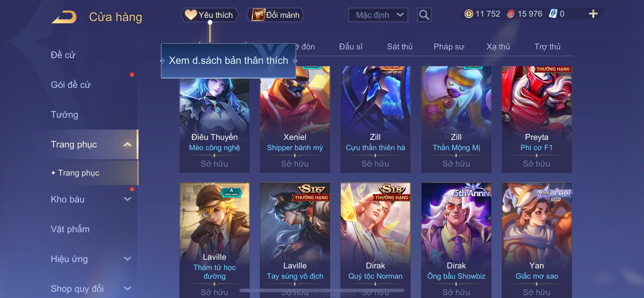Switch to the Xạ thủ tab
This screenshot has width=644, height=298.
(x=498, y=47)
